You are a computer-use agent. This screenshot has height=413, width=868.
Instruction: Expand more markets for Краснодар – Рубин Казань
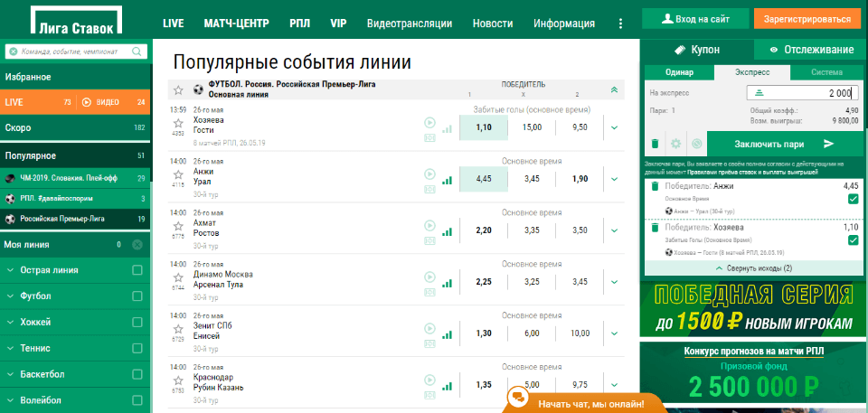(614, 385)
